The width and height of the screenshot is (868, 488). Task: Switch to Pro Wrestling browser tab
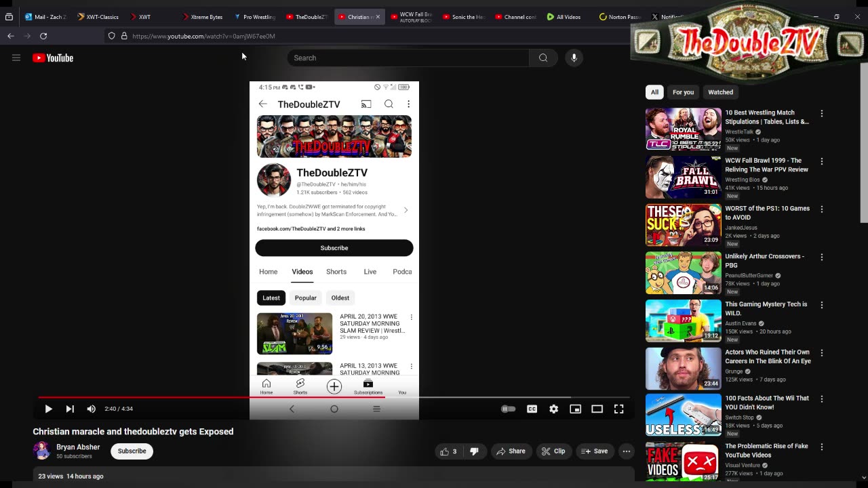tap(254, 16)
